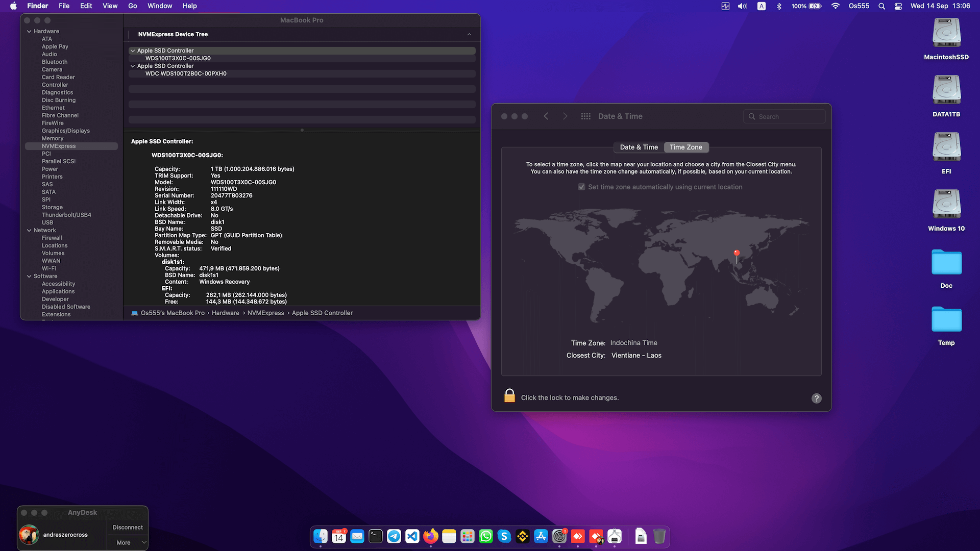The height and width of the screenshot is (551, 980).
Task: Collapse the Network section in sidebar
Action: (x=29, y=230)
